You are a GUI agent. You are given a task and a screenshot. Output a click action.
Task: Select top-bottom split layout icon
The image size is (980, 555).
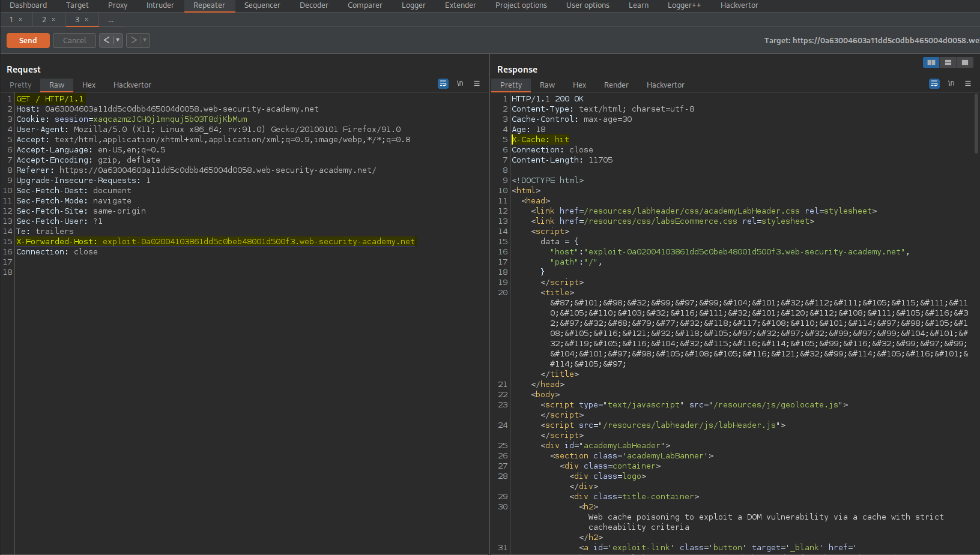(948, 62)
